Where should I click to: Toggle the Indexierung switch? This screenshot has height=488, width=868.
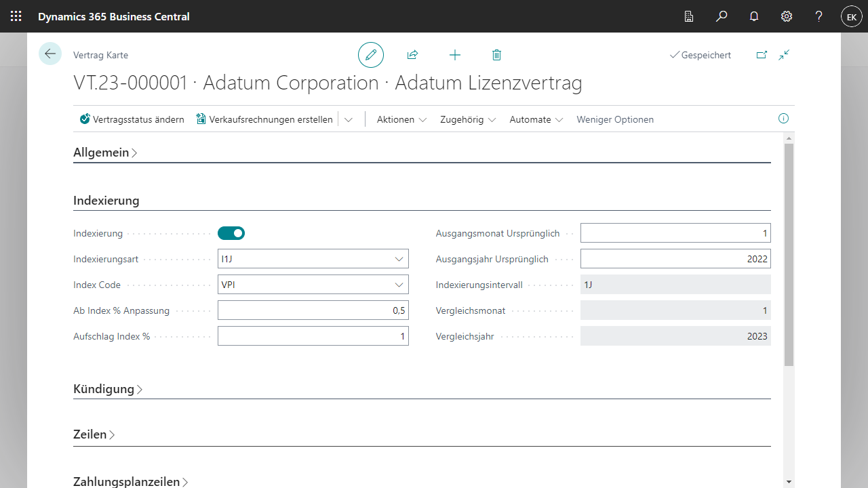[231, 233]
